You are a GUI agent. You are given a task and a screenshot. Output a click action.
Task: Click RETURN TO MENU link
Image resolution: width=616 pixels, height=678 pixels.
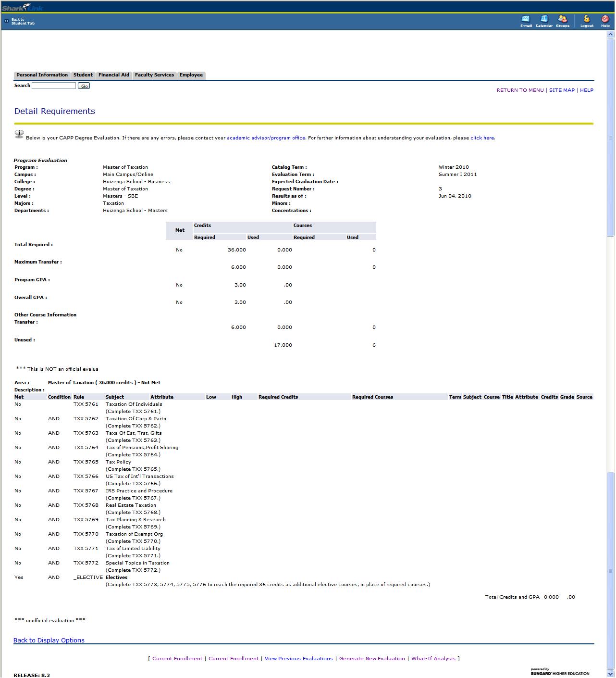click(520, 90)
